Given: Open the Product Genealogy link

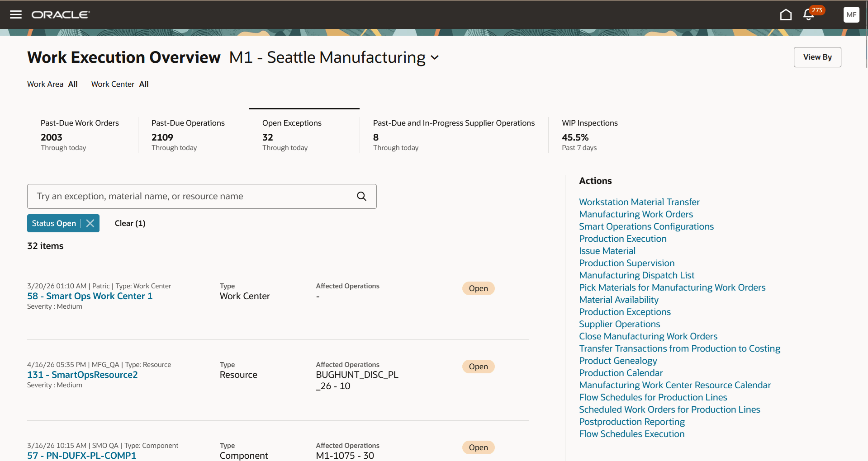Looking at the screenshot, I should 618,361.
